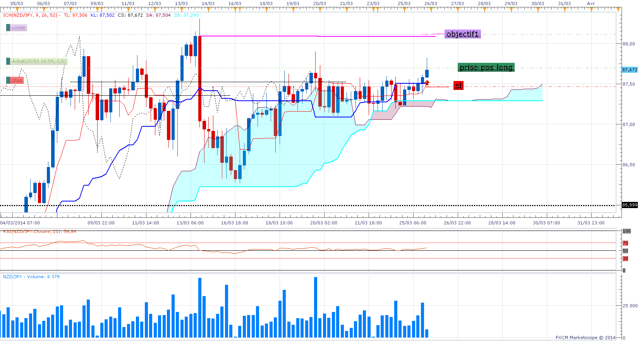
Task: Click the 05/03 date on the top axis
Action: tap(17, 3)
